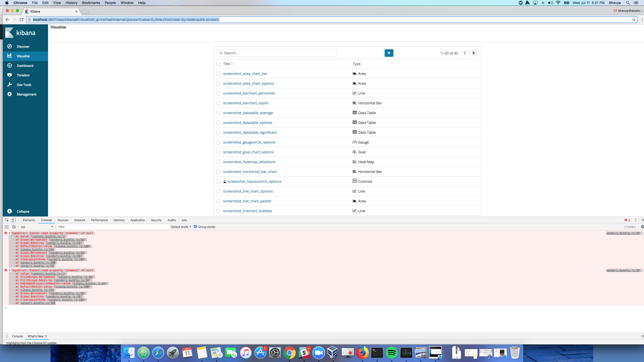Expand the first TypeError stack trace
This screenshot has height=362, width=644.
(x=10, y=233)
